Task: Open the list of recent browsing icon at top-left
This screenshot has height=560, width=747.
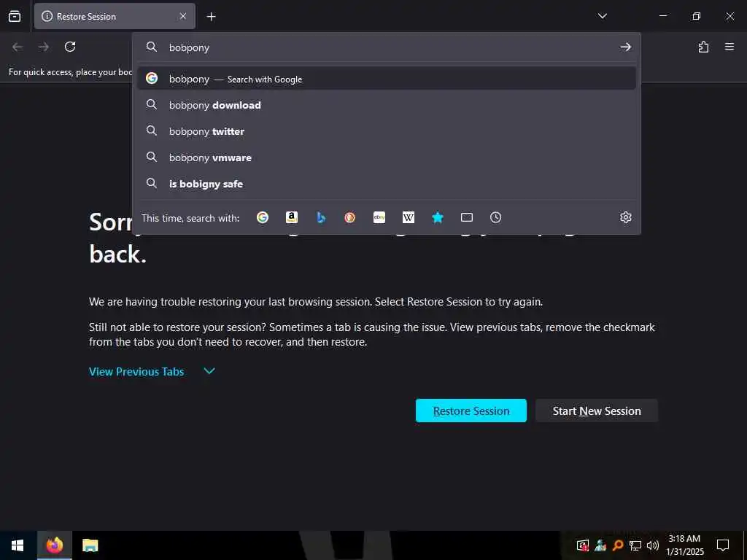Action: point(15,16)
